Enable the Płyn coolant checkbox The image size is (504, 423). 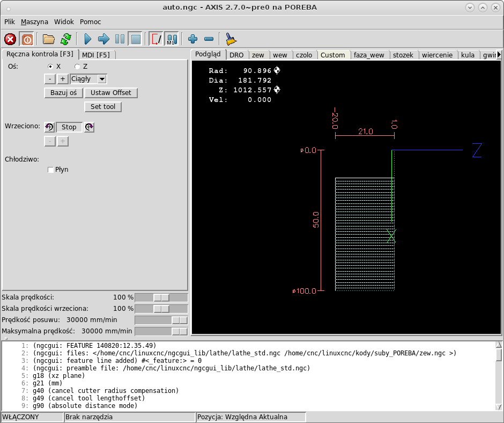click(x=51, y=170)
